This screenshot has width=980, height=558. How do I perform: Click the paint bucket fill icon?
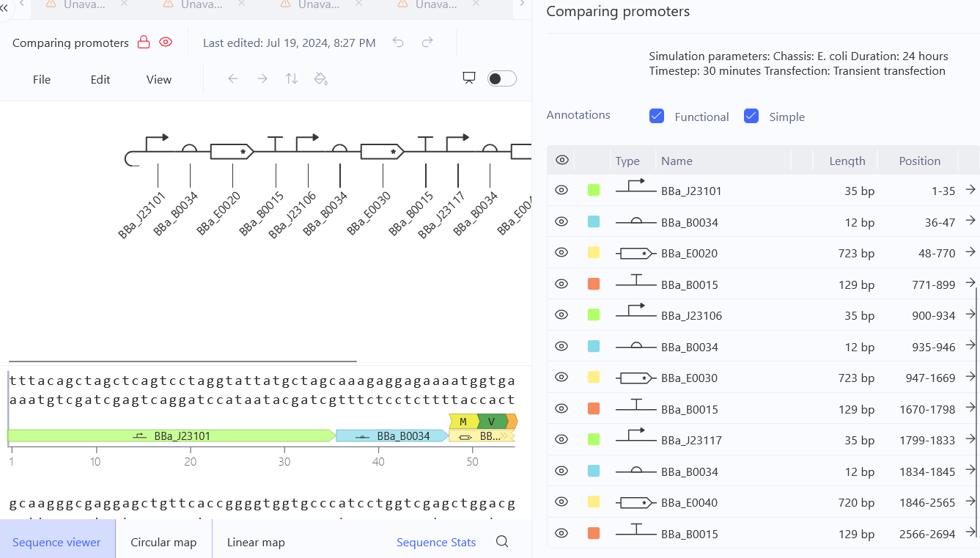point(320,78)
